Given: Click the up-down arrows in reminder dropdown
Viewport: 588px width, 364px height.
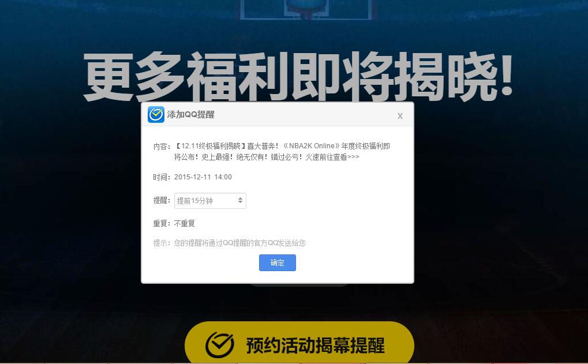Looking at the screenshot, I should (241, 201).
